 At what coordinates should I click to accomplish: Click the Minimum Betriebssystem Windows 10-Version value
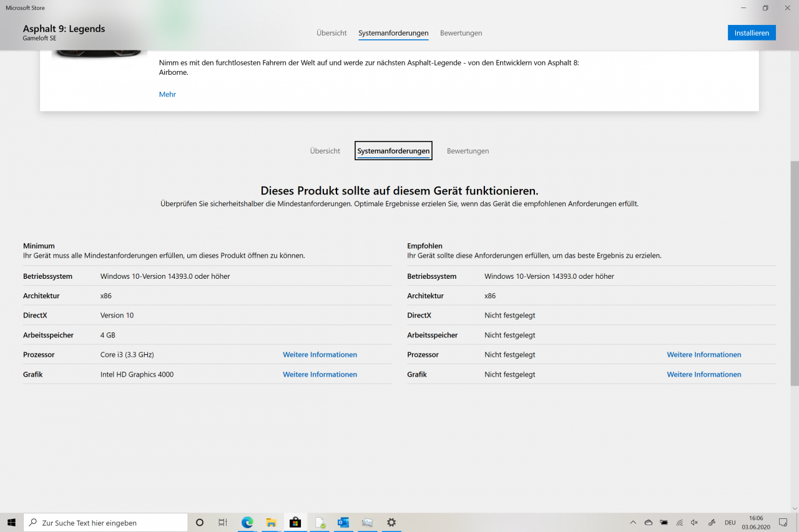165,276
